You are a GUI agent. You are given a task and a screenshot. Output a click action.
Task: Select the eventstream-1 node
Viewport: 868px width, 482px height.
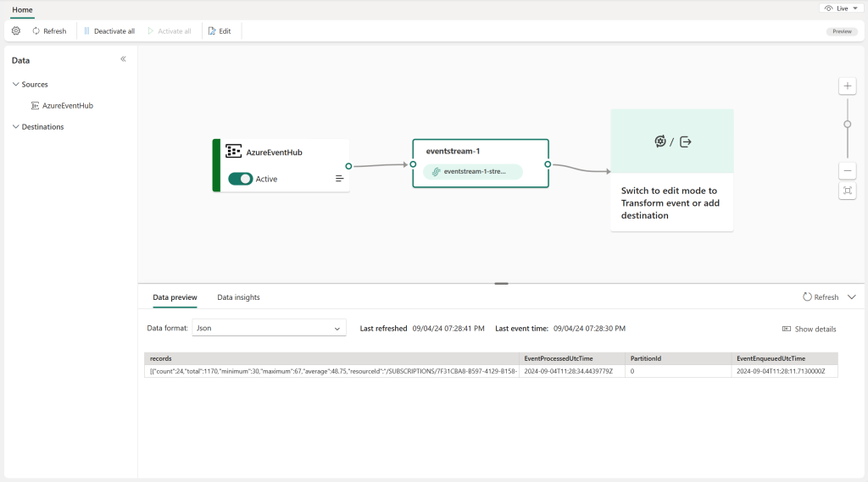pyautogui.click(x=481, y=163)
